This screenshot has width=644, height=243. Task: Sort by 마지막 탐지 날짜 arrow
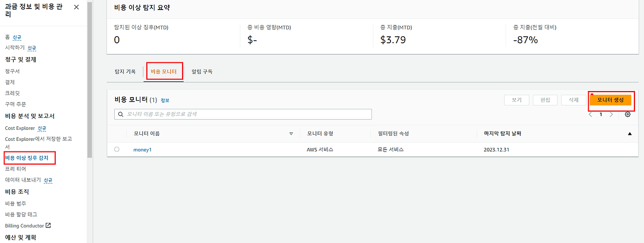pyautogui.click(x=629, y=134)
